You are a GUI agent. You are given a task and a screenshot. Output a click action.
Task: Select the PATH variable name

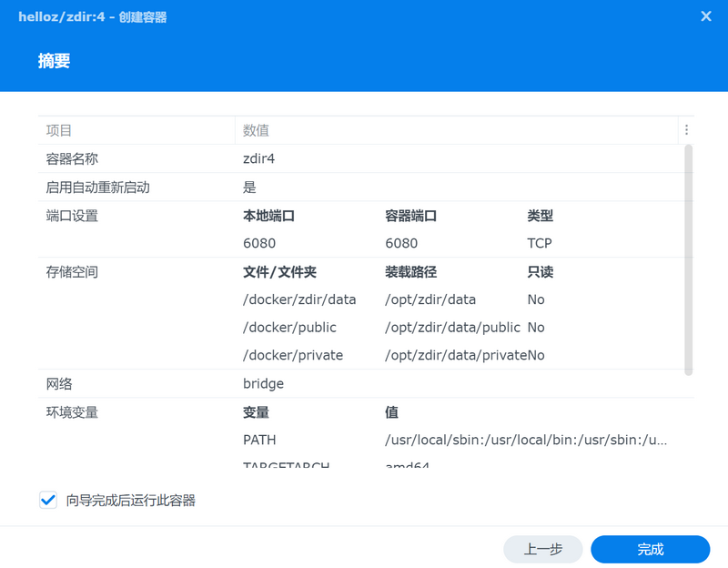tap(259, 440)
